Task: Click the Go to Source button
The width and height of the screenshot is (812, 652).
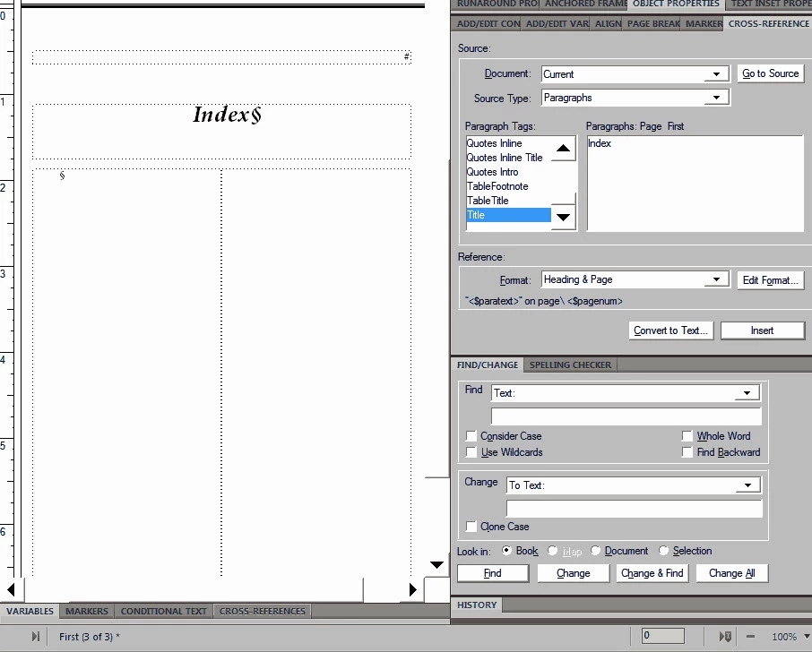Action: coord(771,73)
